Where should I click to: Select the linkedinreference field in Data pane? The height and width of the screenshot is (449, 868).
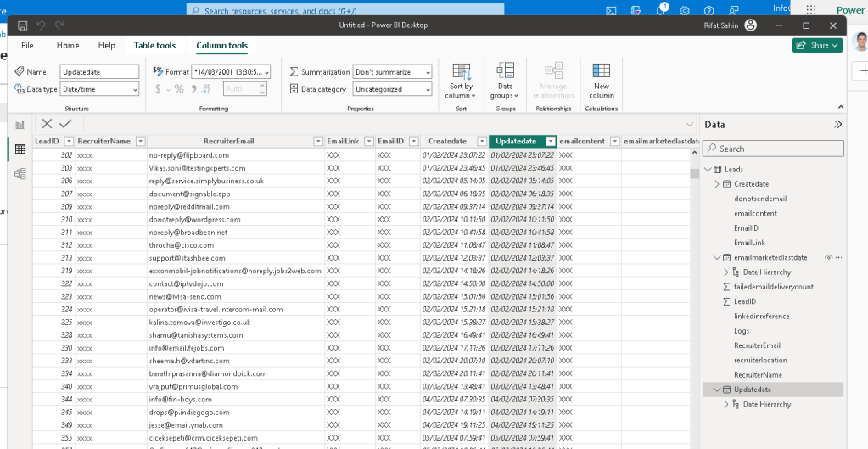click(761, 316)
